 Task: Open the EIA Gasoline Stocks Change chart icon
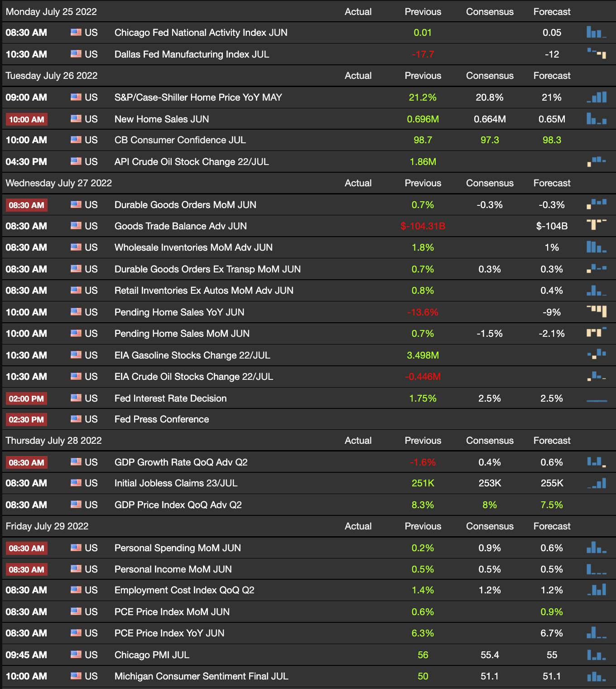click(597, 354)
